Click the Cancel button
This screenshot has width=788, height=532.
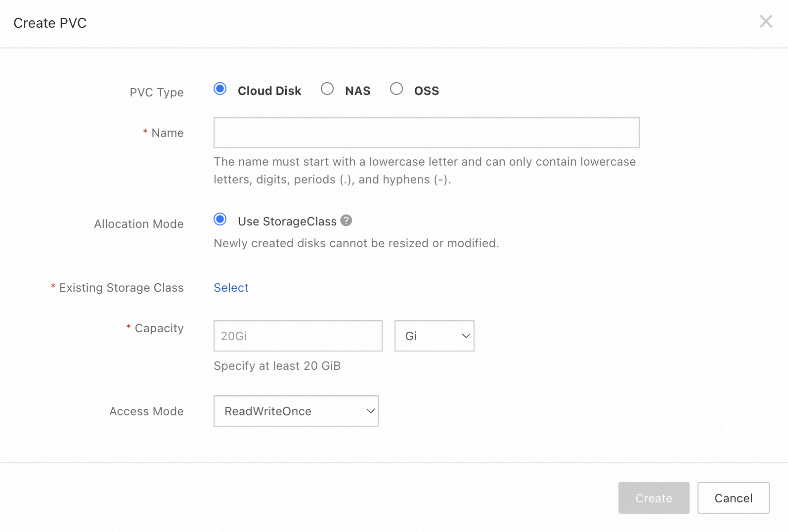tap(733, 498)
